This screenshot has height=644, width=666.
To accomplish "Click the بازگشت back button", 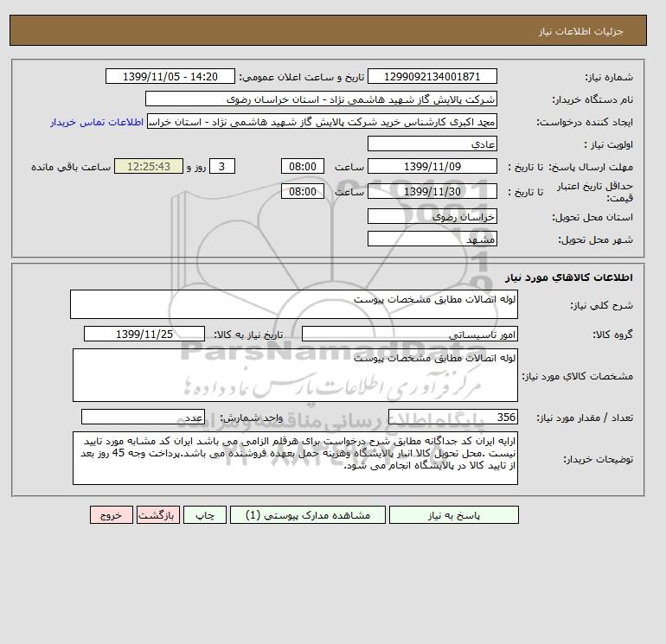I will 158,514.
